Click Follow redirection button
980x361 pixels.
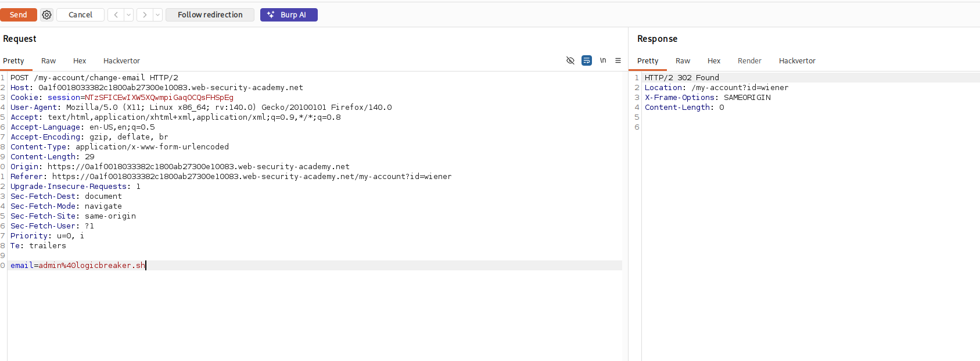210,15
